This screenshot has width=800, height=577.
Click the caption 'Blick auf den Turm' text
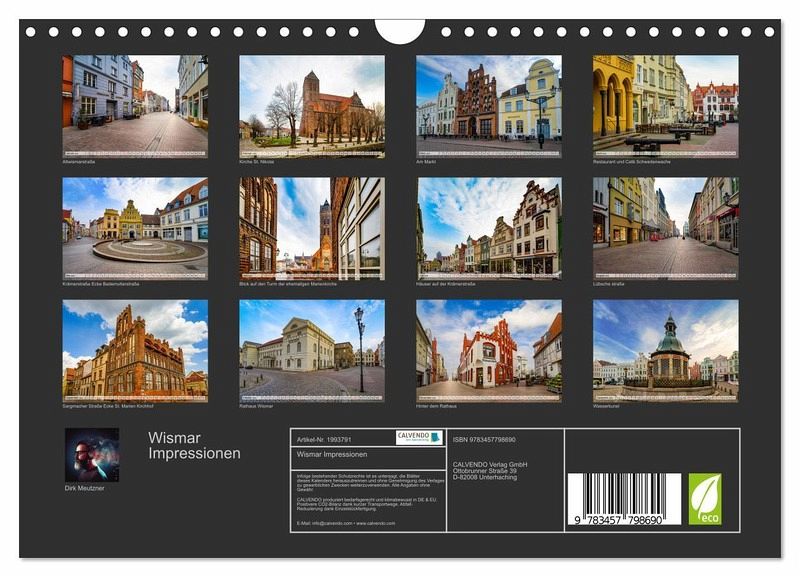tap(288, 284)
